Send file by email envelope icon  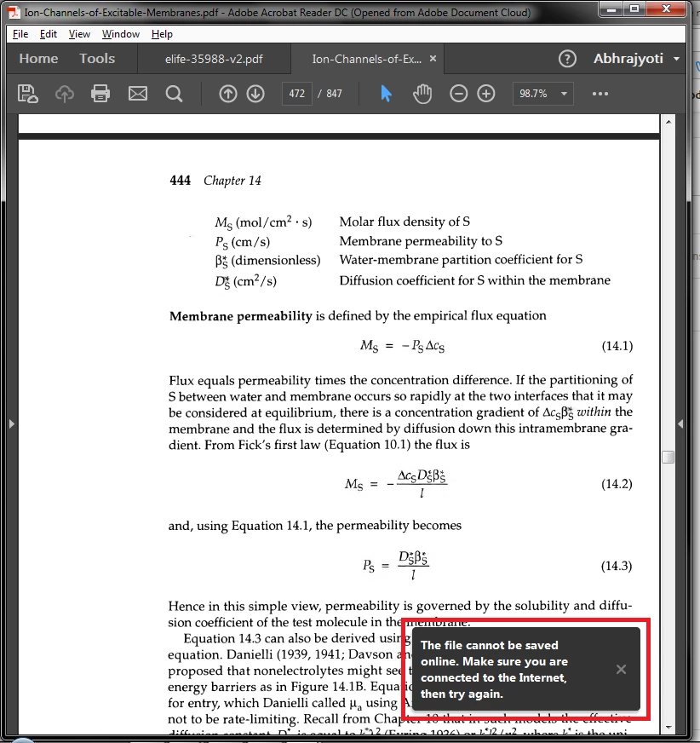pyautogui.click(x=138, y=94)
